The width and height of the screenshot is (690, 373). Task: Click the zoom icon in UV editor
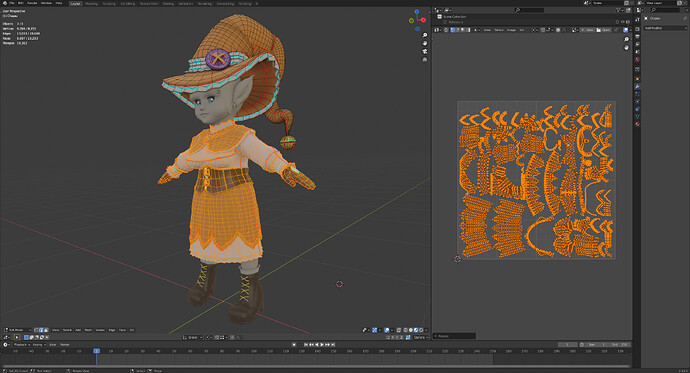click(627, 39)
